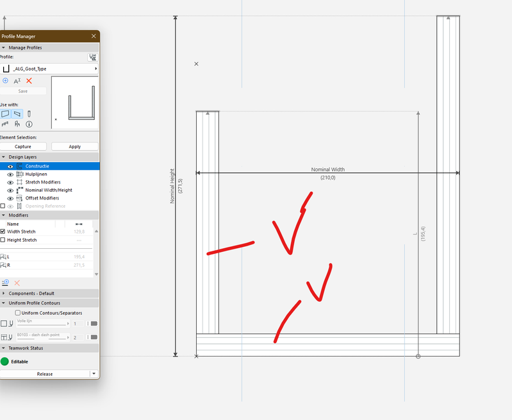
Task: Open the _ALG_Goot_Type profile dropdown
Action: (49, 69)
